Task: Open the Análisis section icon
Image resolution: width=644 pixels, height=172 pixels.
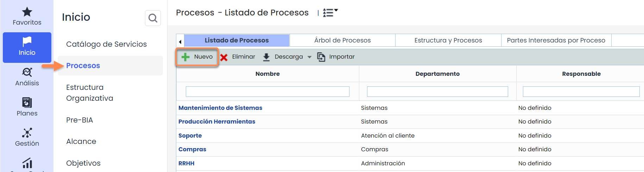Action: pos(27,72)
